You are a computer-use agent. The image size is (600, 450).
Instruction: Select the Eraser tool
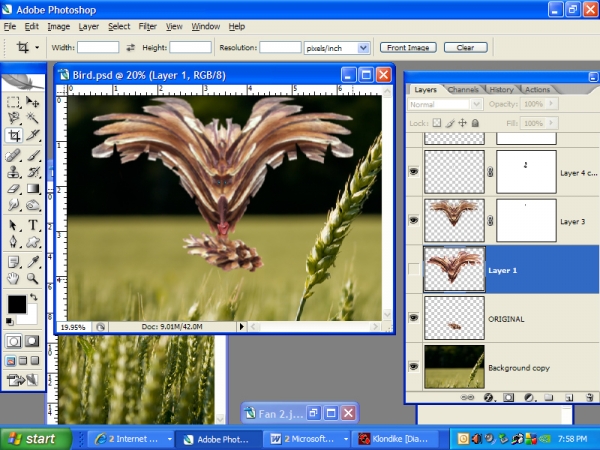click(x=13, y=189)
